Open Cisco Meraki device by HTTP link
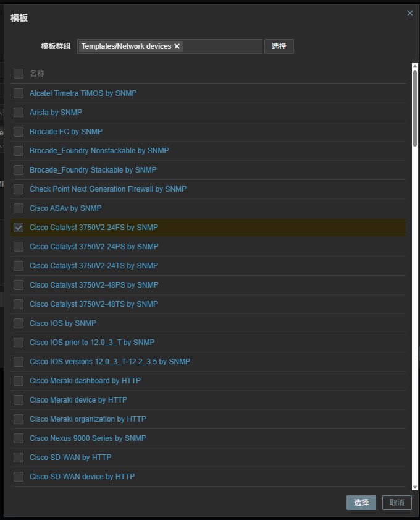The width and height of the screenshot is (420, 520). (78, 400)
